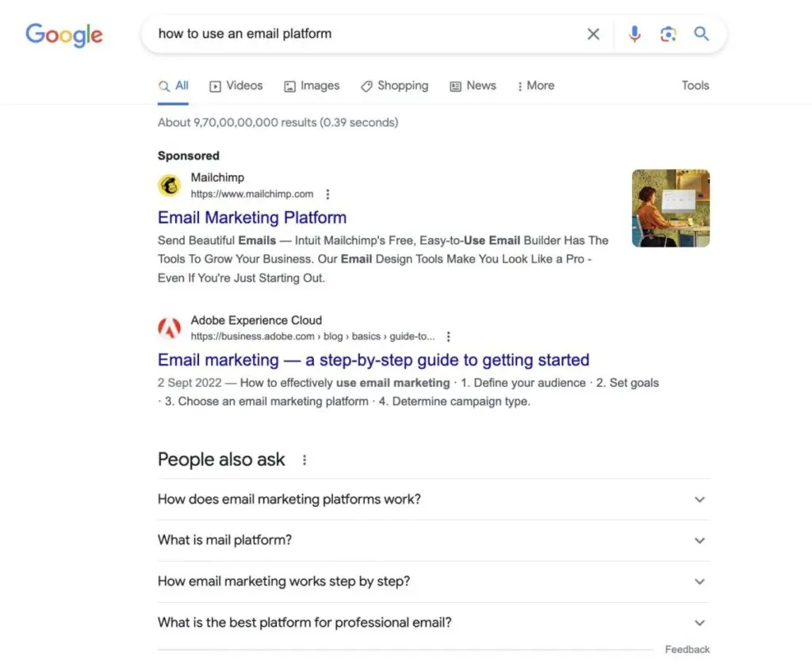
Task: Expand "How does email marketing platforms work?"
Action: (699, 499)
